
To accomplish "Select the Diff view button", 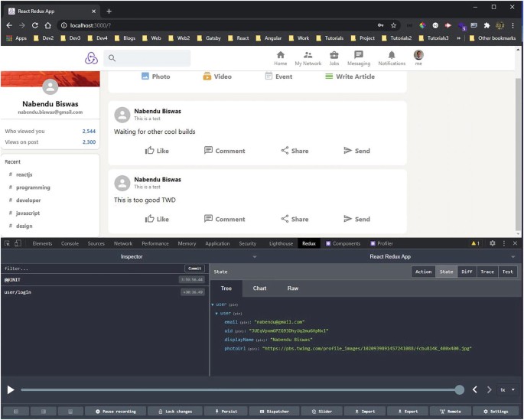I will [x=467, y=272].
